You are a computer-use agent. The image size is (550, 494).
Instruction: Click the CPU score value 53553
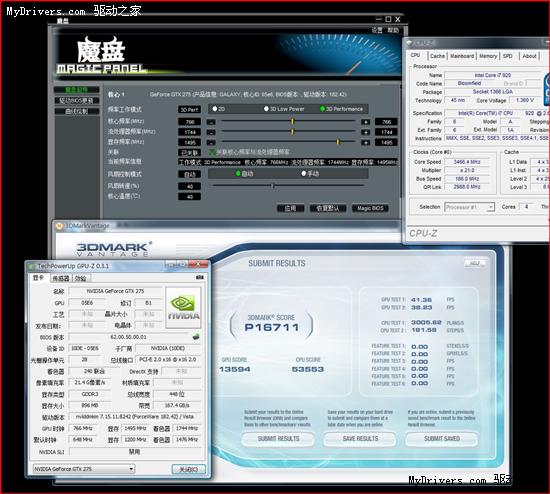(308, 369)
